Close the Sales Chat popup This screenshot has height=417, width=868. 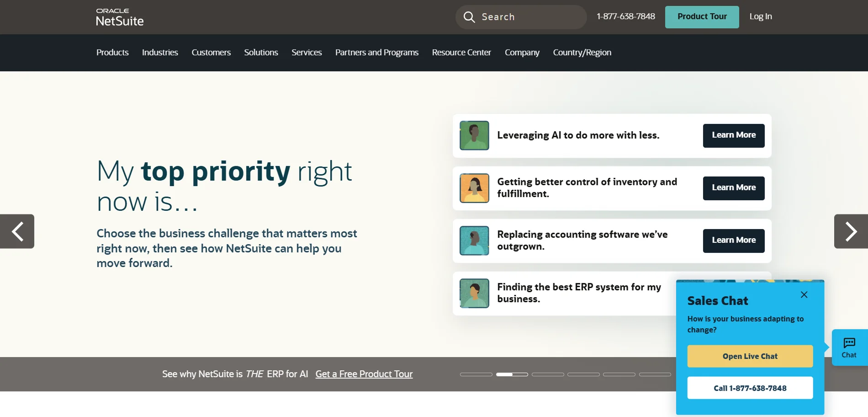click(x=804, y=295)
